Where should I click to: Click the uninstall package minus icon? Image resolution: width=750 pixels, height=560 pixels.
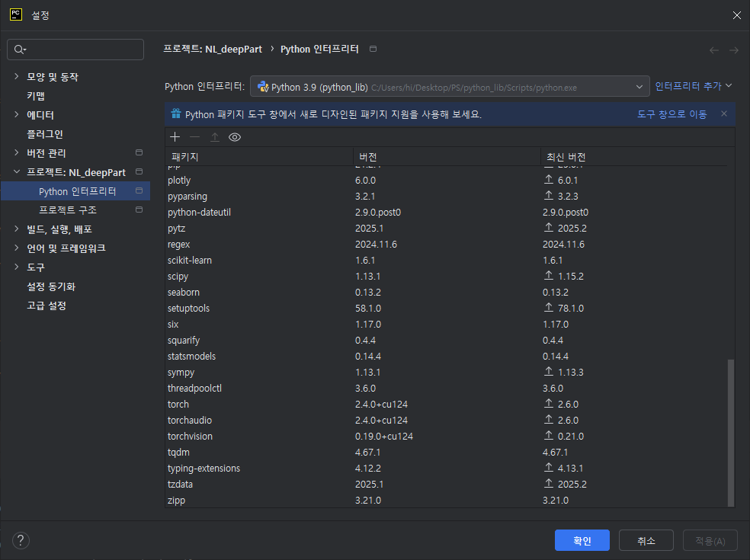[x=194, y=137]
